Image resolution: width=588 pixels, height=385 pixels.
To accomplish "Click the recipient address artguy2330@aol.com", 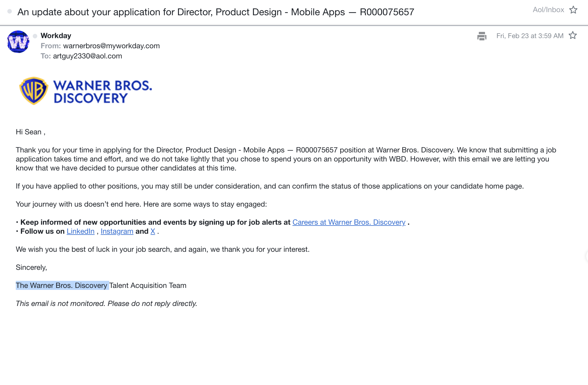I will (88, 56).
